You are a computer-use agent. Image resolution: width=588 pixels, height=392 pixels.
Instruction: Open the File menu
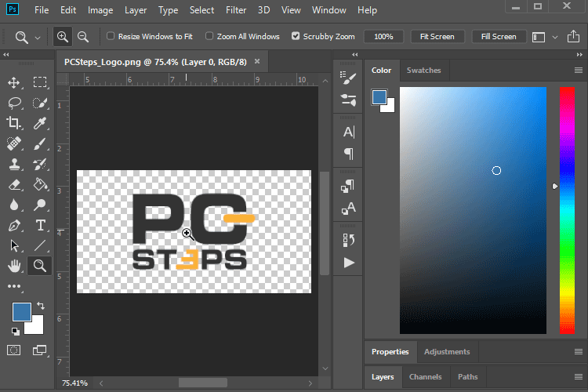click(42, 10)
